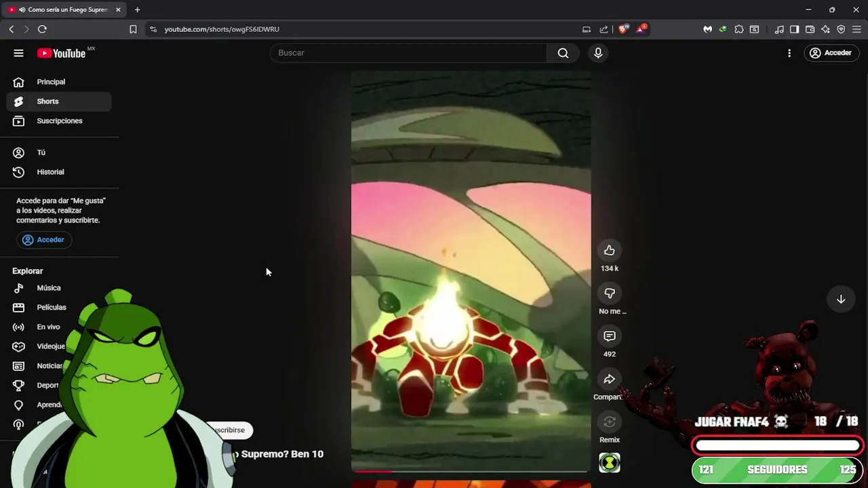The height and width of the screenshot is (488, 868).
Task: Click the Noticias newspaper icon
Action: tap(18, 366)
